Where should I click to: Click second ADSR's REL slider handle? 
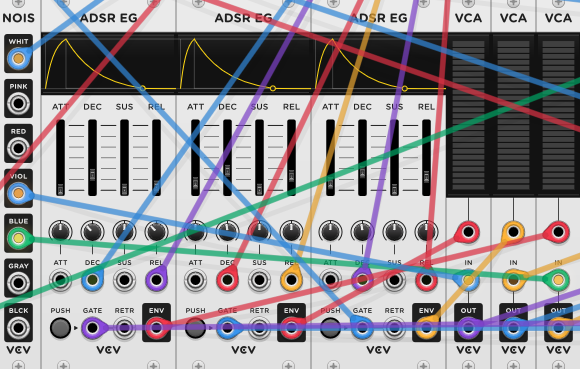point(291,176)
